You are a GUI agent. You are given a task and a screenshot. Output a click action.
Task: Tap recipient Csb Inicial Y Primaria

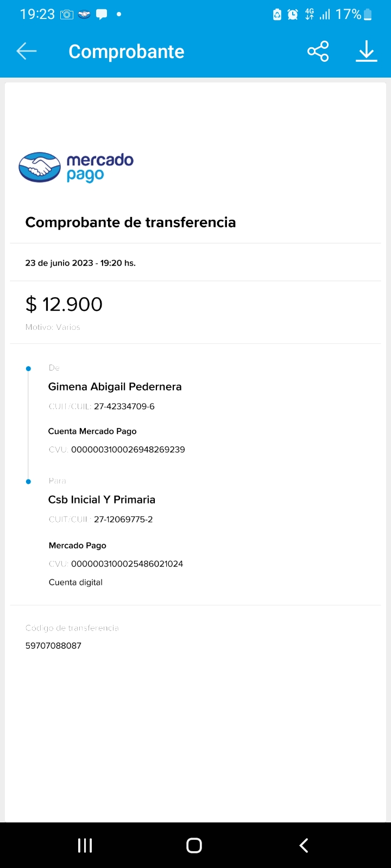(x=102, y=500)
